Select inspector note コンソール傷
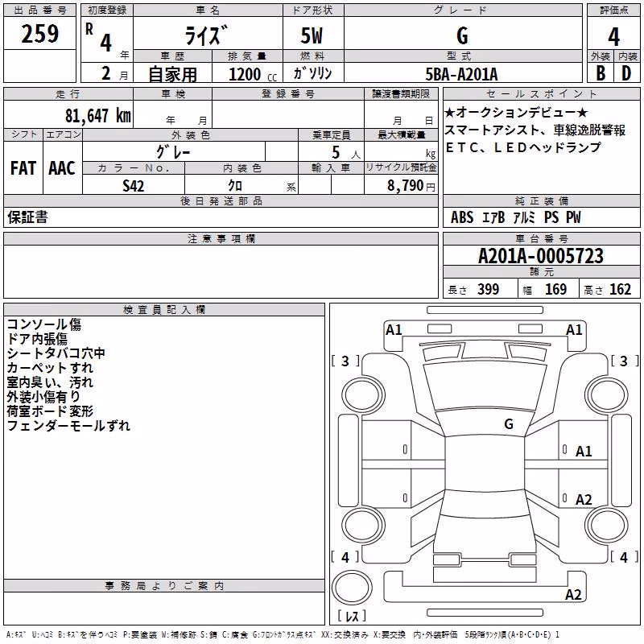644x644 pixels. 44,324
